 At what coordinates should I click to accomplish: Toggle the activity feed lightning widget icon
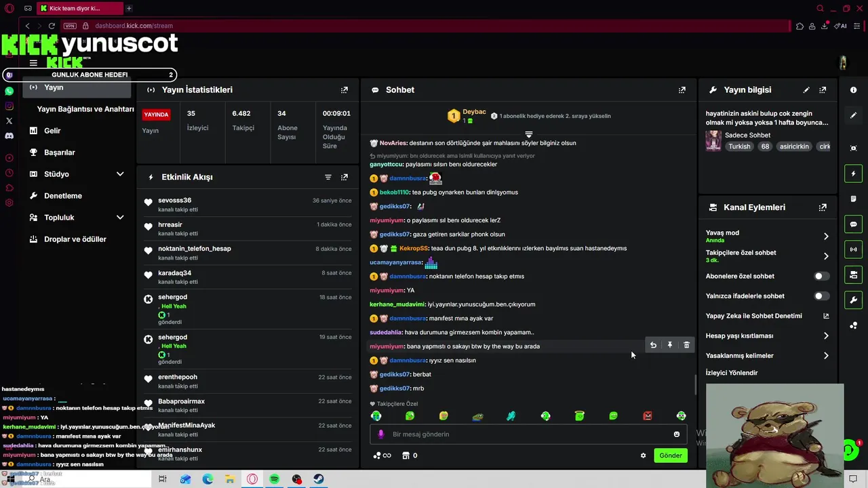point(854,174)
